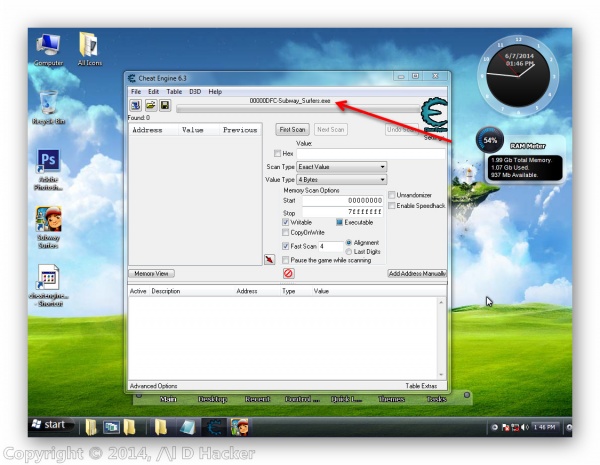Click the red arrow add-to-list icon
600x465 pixels.
pyautogui.click(x=269, y=259)
